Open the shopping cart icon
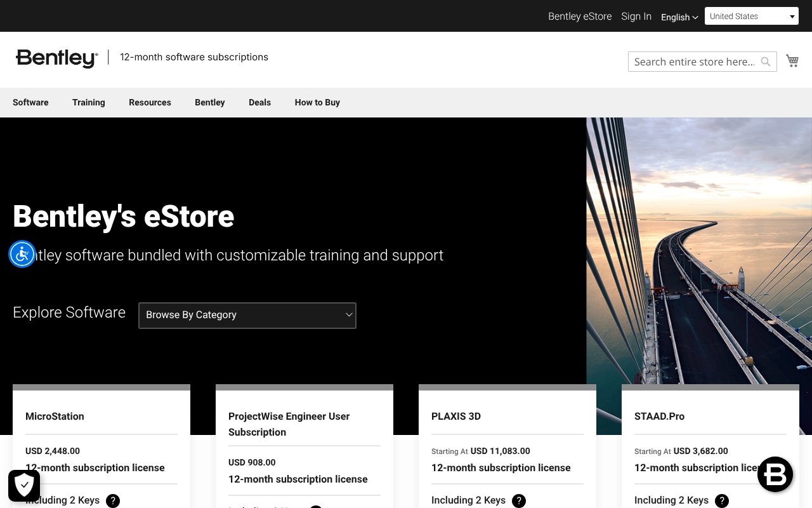The height and width of the screenshot is (508, 812). pos(792,61)
